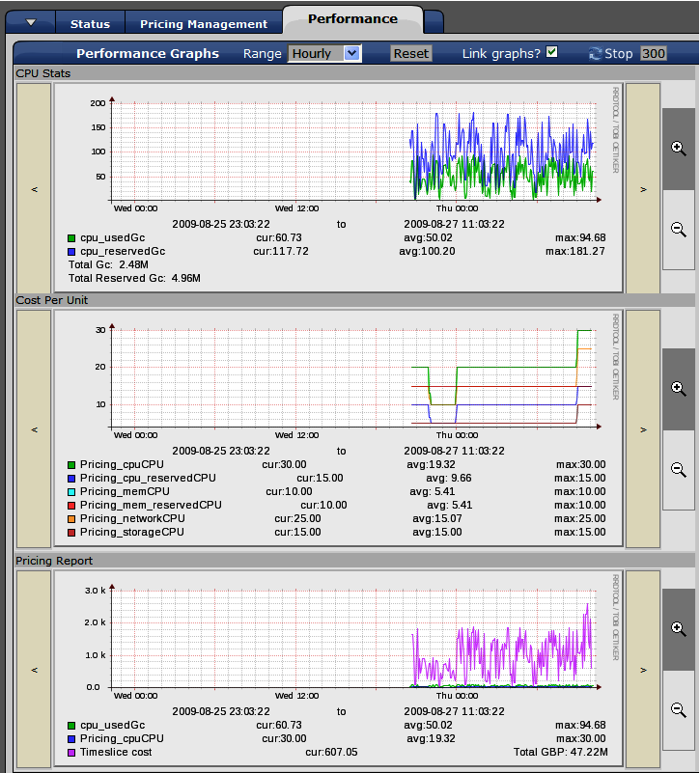Open the Range dropdown showing Hourly
Image resolution: width=700 pixels, height=773 pixels.
[324, 54]
